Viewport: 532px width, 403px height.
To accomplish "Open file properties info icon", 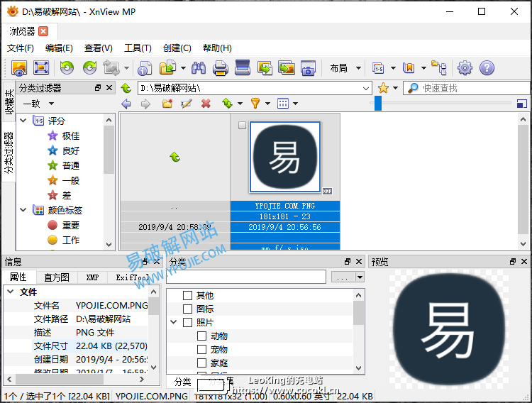I will tap(145, 68).
